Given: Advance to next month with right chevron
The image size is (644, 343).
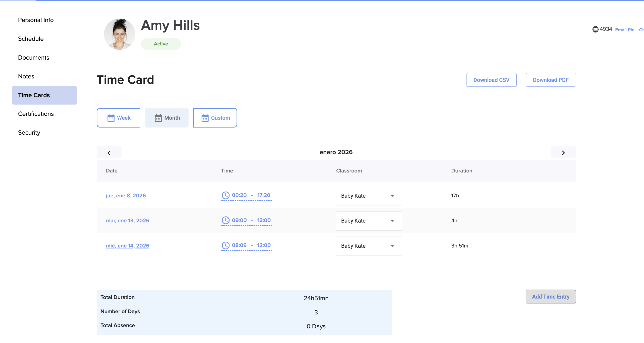Looking at the screenshot, I should [563, 153].
